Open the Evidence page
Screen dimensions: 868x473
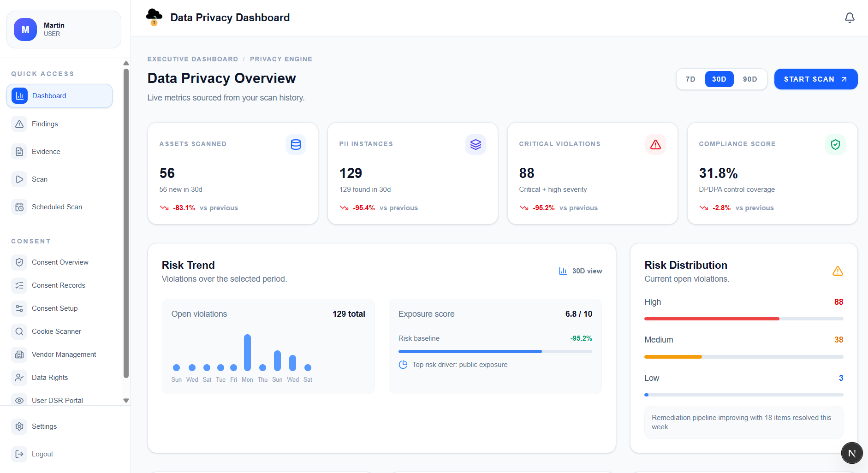pyautogui.click(x=59, y=152)
